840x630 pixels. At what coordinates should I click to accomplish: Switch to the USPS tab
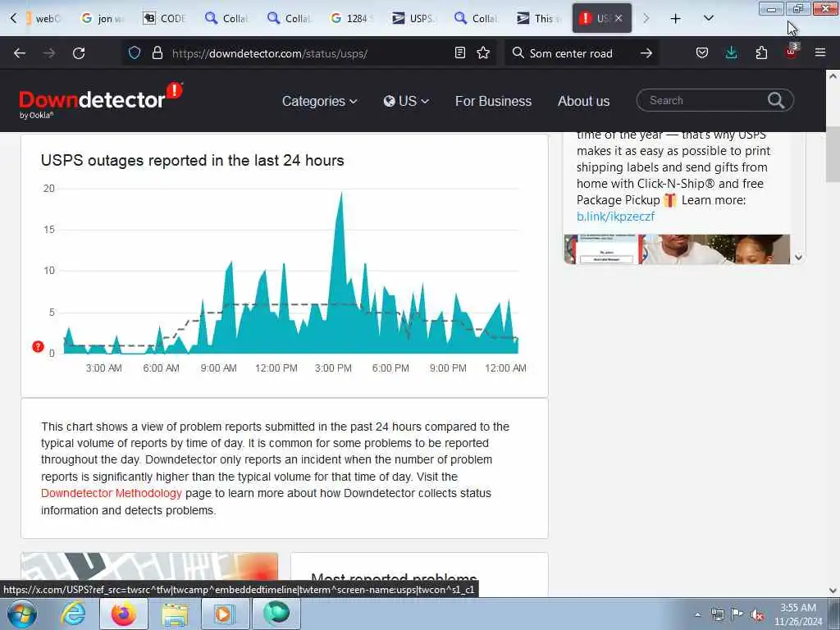(x=413, y=18)
